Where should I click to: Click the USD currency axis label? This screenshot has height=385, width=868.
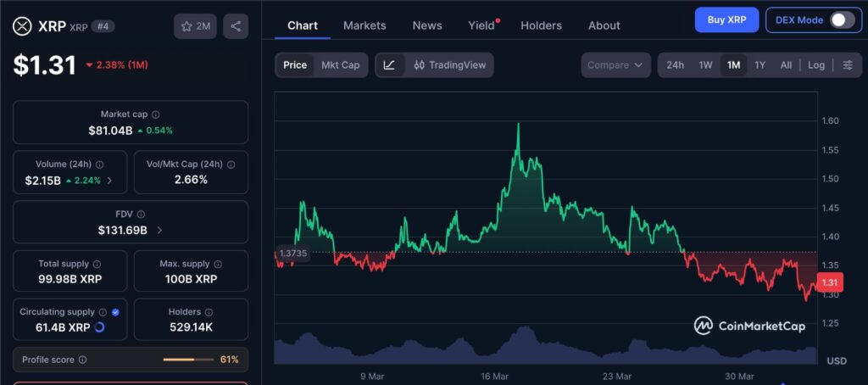837,361
